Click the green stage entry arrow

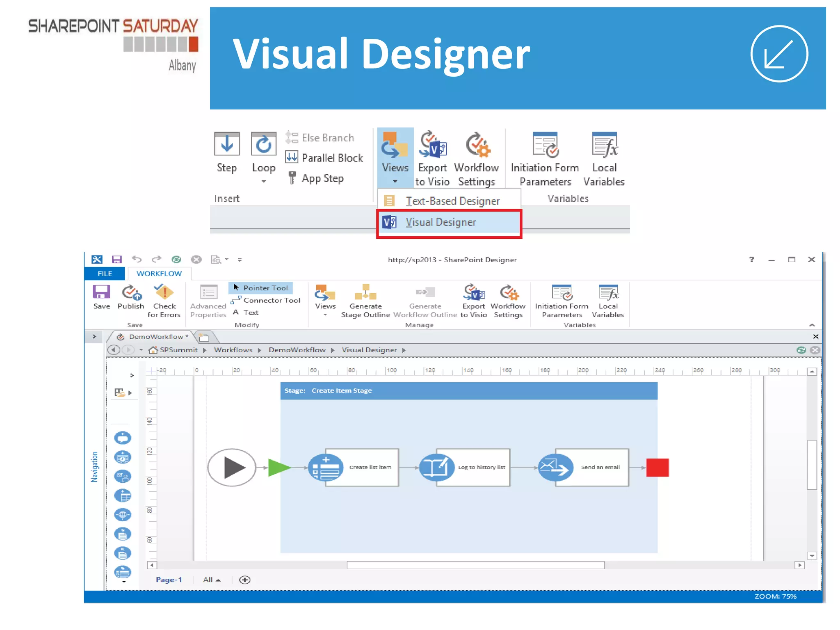pyautogui.click(x=279, y=468)
